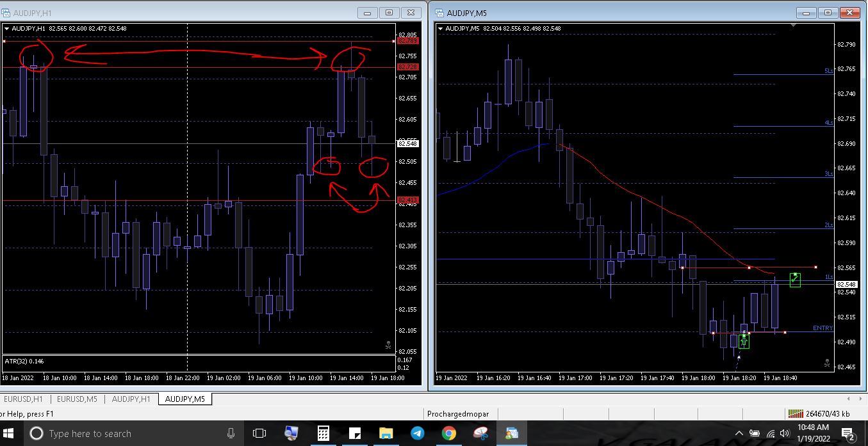Switch to the AUDJPY,H1 chart tab
This screenshot has width=868, height=446.
click(x=131, y=399)
